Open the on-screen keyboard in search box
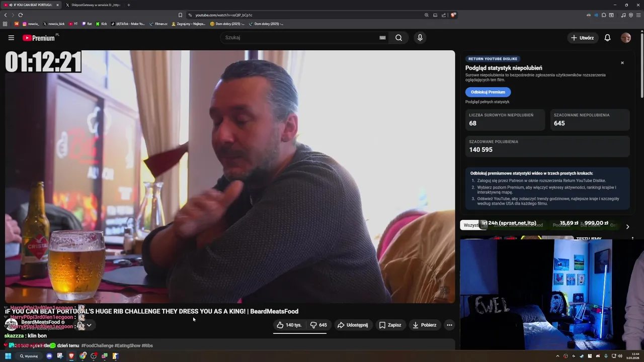 [x=382, y=38]
